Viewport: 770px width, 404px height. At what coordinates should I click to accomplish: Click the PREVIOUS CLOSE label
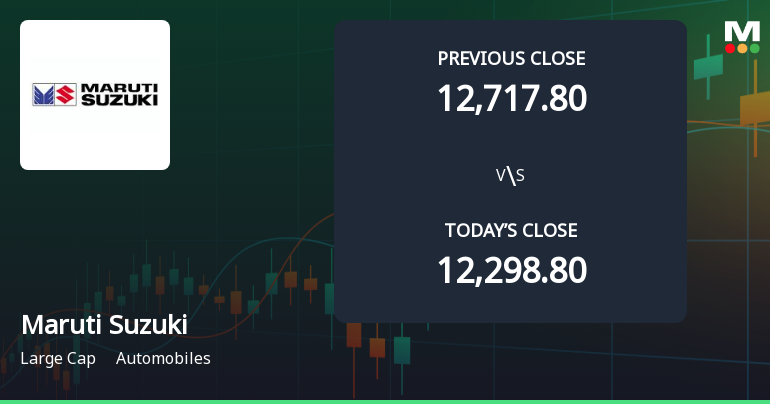511,59
